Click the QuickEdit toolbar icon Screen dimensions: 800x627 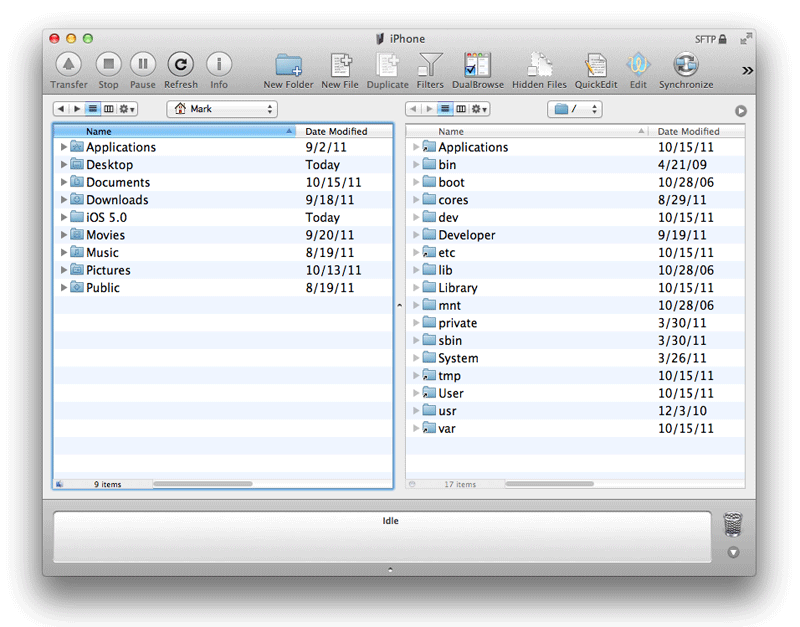[x=596, y=65]
